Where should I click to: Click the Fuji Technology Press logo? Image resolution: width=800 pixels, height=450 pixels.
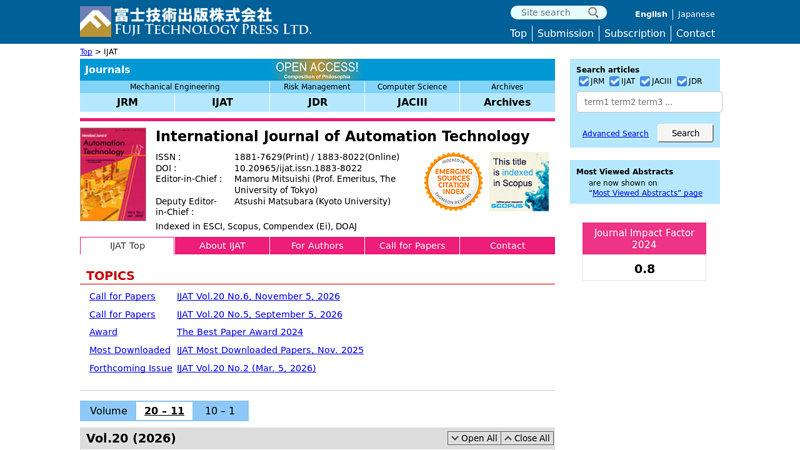tap(195, 21)
